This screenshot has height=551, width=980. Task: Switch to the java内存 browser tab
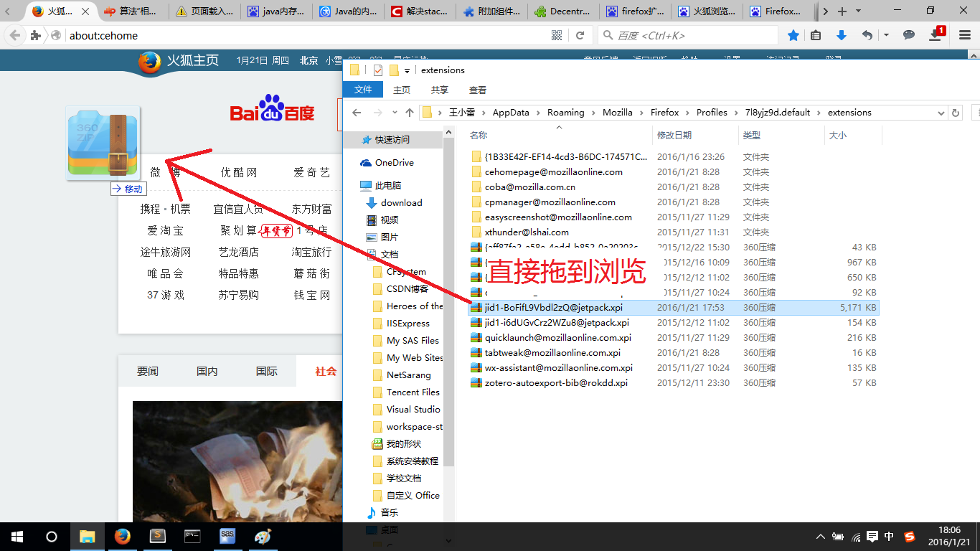[x=276, y=11]
